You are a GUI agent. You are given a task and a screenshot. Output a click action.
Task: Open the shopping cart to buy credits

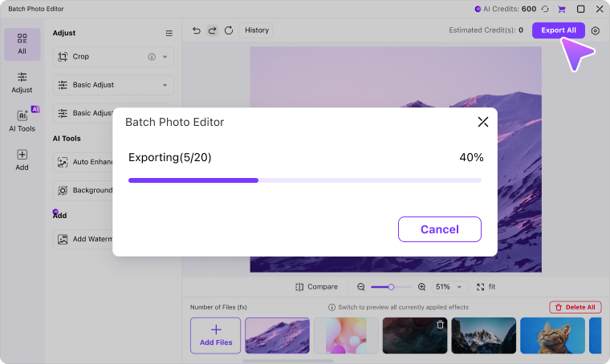click(x=561, y=9)
